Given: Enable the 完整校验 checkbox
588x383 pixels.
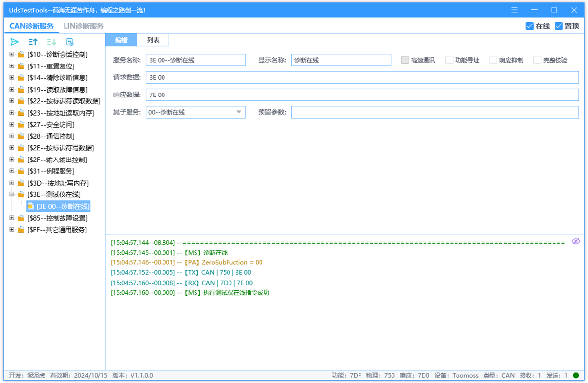Looking at the screenshot, I should coord(537,60).
